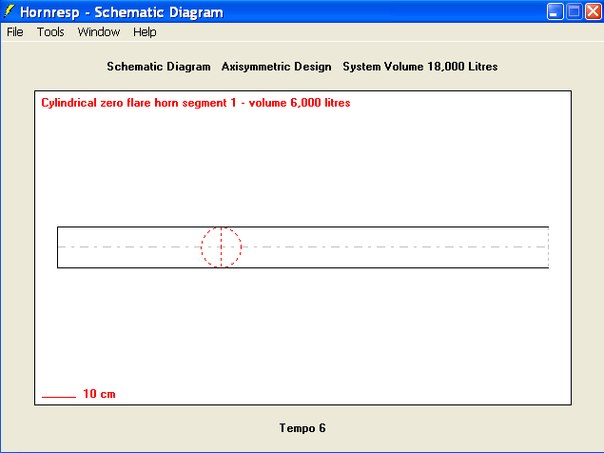
Task: Open the Help menu
Action: click(x=145, y=32)
